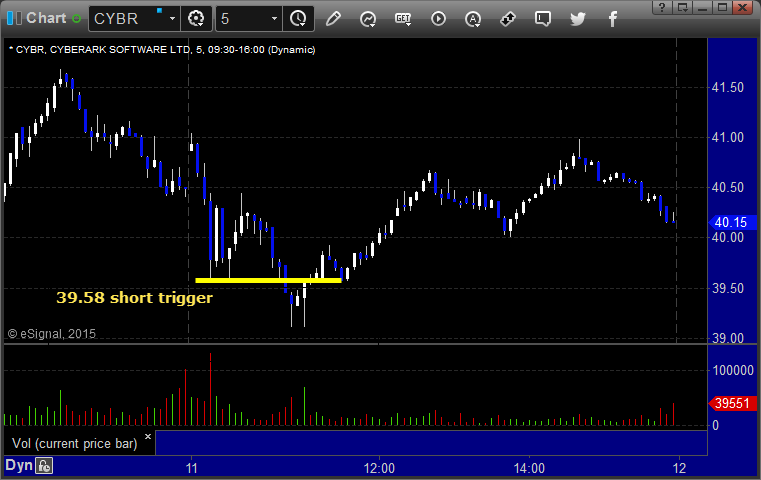Click the 11 date label on time axis

click(192, 468)
